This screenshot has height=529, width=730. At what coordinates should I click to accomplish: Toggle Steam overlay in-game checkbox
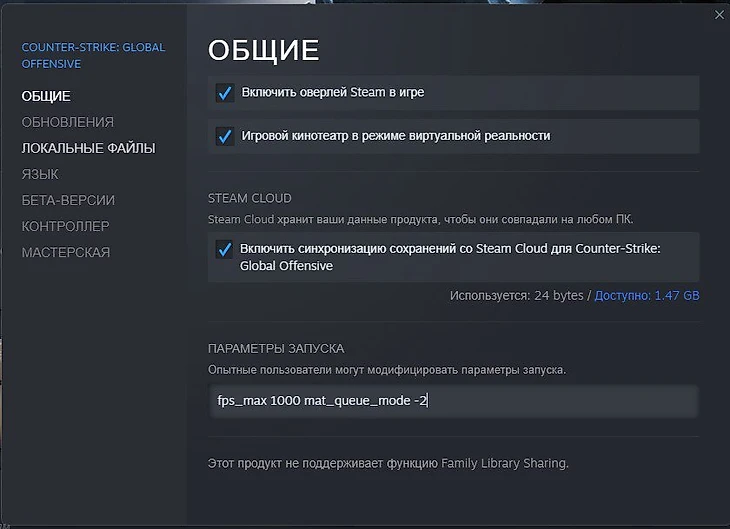pyautogui.click(x=225, y=93)
